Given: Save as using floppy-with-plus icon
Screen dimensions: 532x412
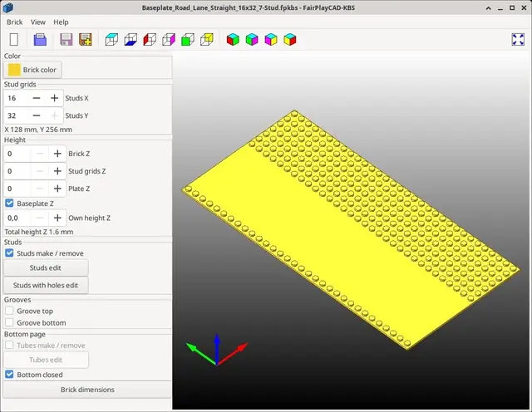Looking at the screenshot, I should click(x=86, y=39).
